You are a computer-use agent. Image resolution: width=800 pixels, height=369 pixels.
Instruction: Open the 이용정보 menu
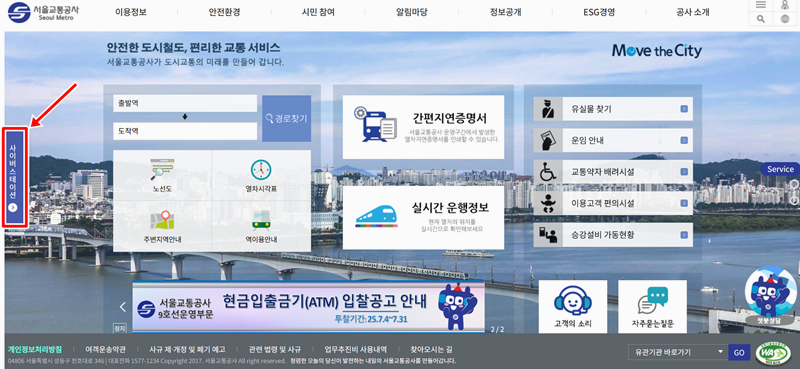tap(131, 12)
